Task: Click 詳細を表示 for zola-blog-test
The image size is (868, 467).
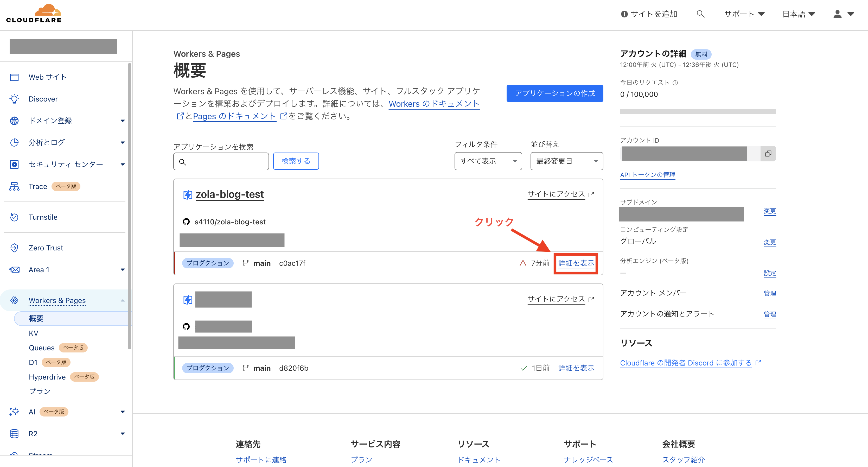Action: [576, 263]
